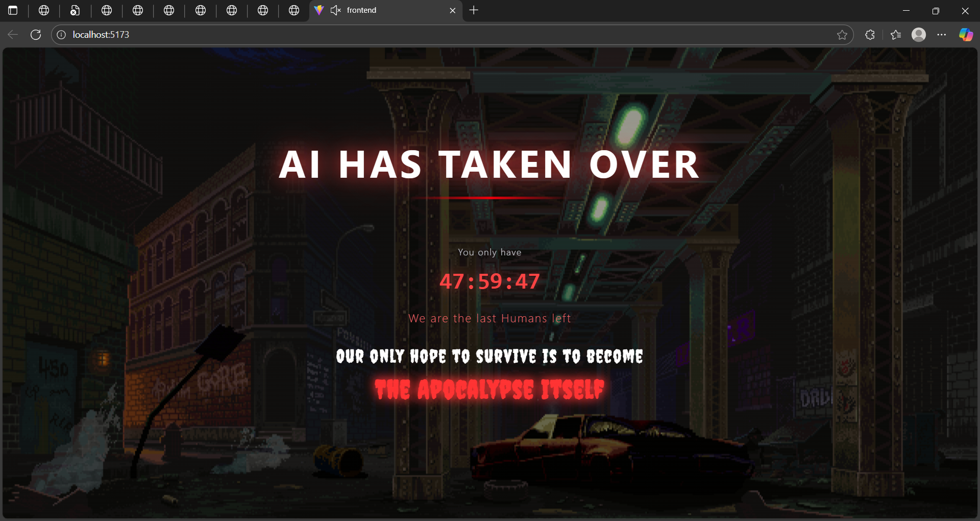The width and height of the screenshot is (980, 521).
Task: Click 'OUR ONLY HOPE TO SURVIVE IS TO BECOME'
Action: click(x=489, y=356)
